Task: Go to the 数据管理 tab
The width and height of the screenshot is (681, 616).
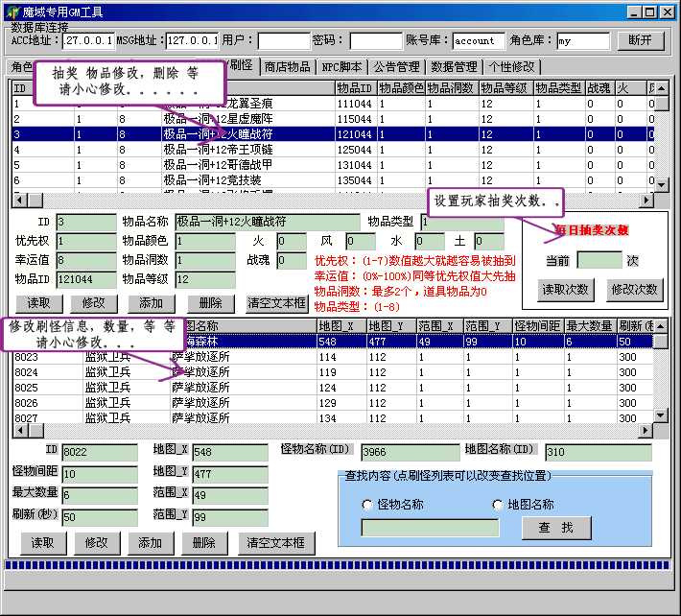Action: pos(454,66)
